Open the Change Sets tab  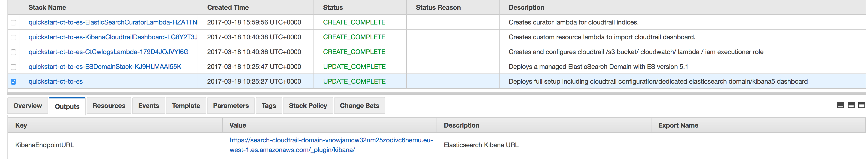(x=359, y=106)
